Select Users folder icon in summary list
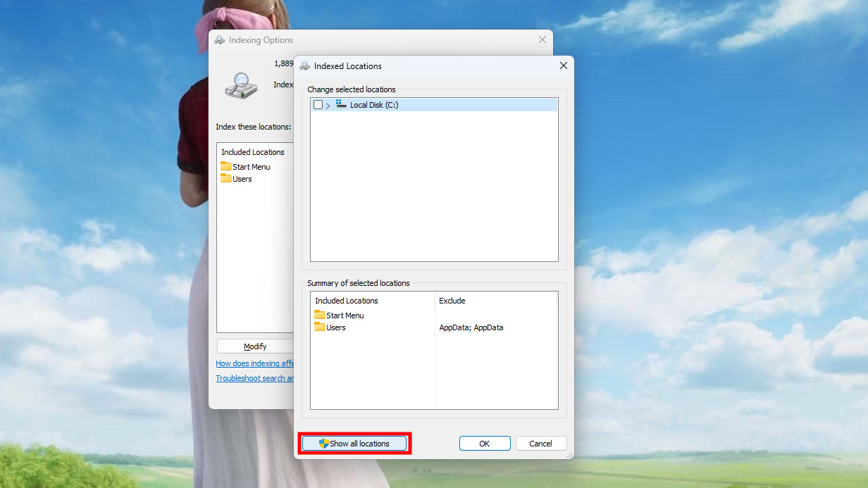Viewport: 868px width, 488px height. pos(320,327)
